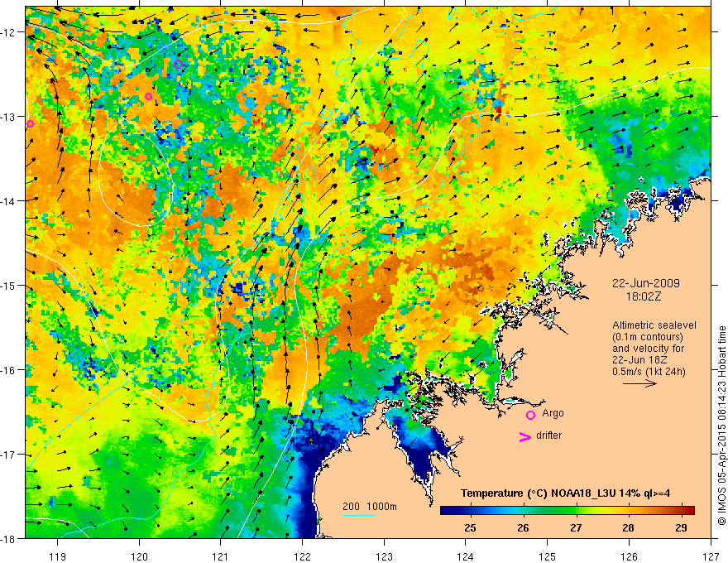
Task: Click the latitude axis label -12
Action: (9, 32)
